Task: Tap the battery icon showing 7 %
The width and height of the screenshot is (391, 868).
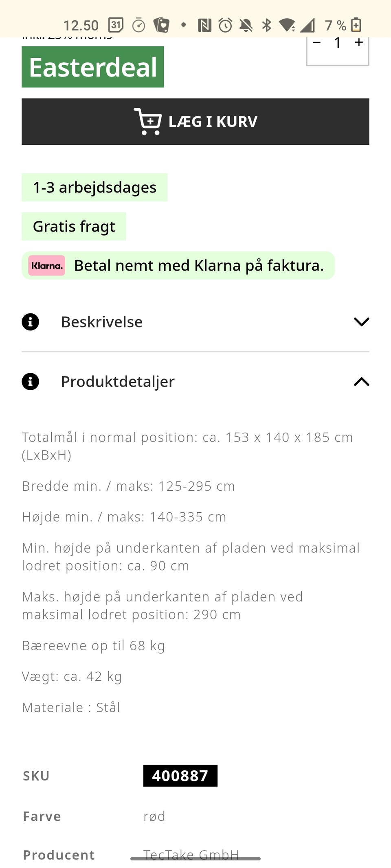Action: 356,25
